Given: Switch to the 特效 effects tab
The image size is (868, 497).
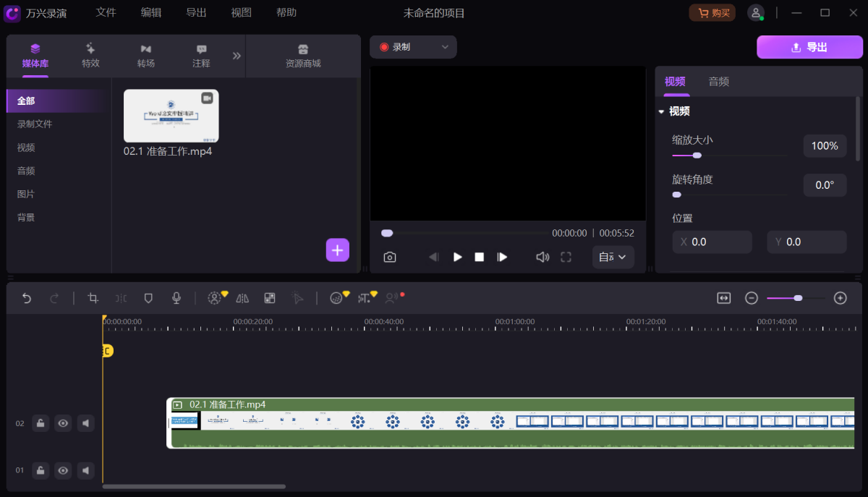Looking at the screenshot, I should click(90, 56).
